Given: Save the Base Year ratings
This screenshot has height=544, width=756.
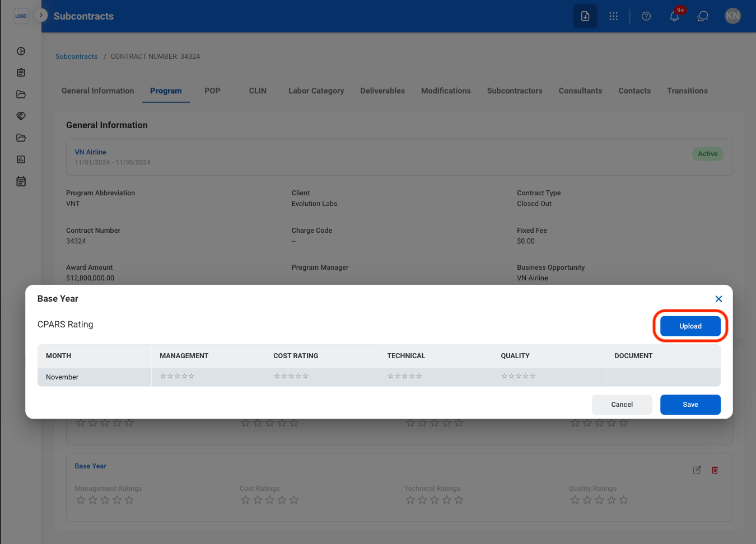Looking at the screenshot, I should tap(690, 405).
